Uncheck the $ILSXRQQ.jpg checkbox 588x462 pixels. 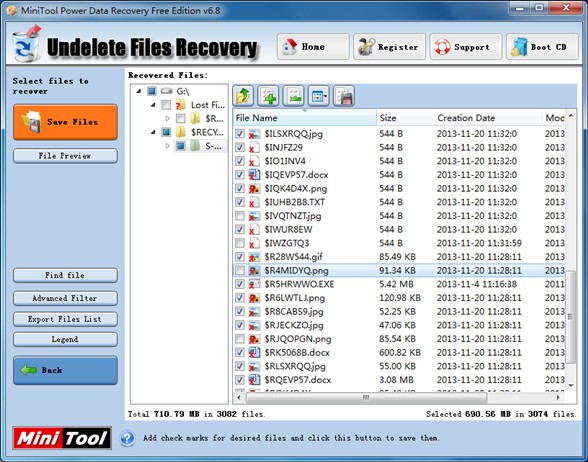pyautogui.click(x=240, y=134)
